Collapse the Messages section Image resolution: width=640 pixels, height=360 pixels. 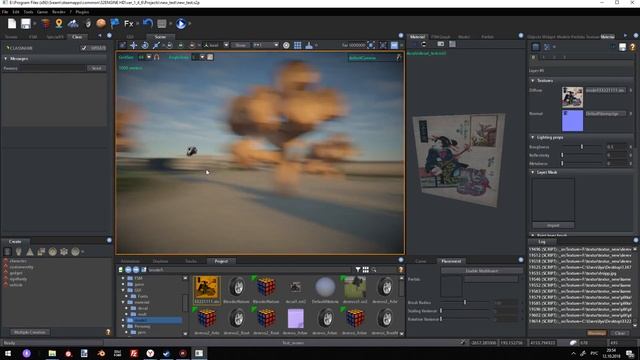pos(6,59)
